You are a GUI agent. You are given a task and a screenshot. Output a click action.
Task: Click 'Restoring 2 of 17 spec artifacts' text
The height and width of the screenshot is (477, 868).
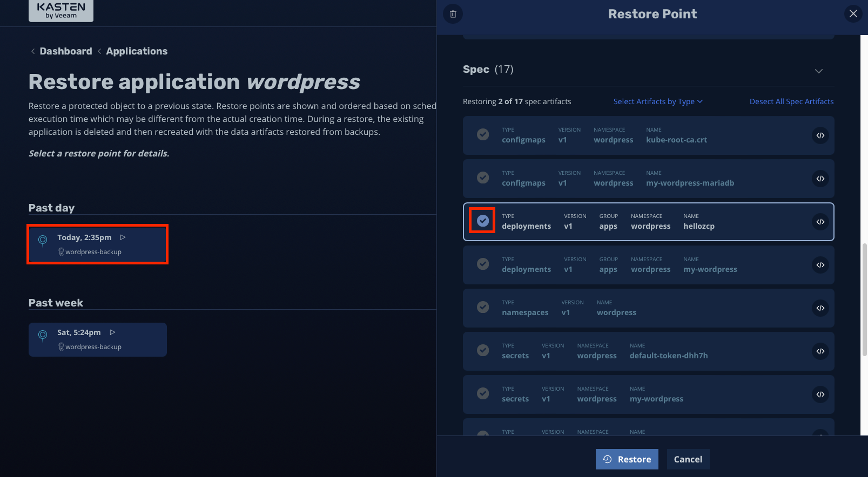[517, 101]
